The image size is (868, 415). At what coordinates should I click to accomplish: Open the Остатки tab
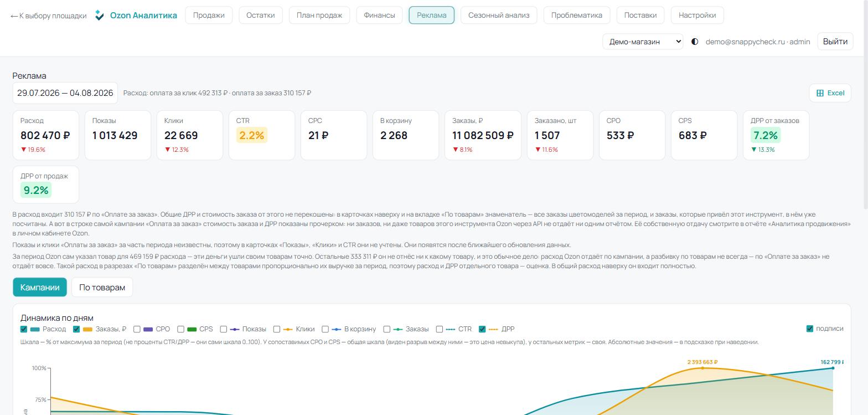pyautogui.click(x=260, y=15)
